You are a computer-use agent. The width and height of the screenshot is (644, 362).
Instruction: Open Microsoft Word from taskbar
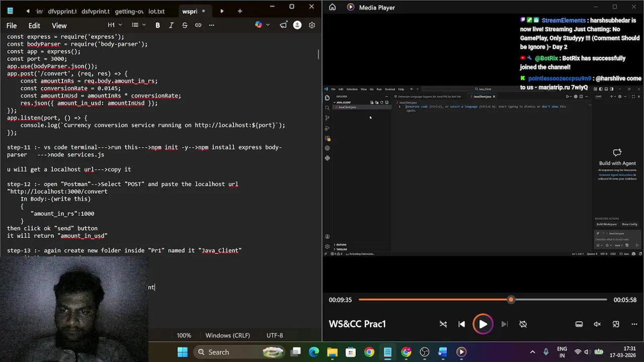pyautogui.click(x=443, y=352)
